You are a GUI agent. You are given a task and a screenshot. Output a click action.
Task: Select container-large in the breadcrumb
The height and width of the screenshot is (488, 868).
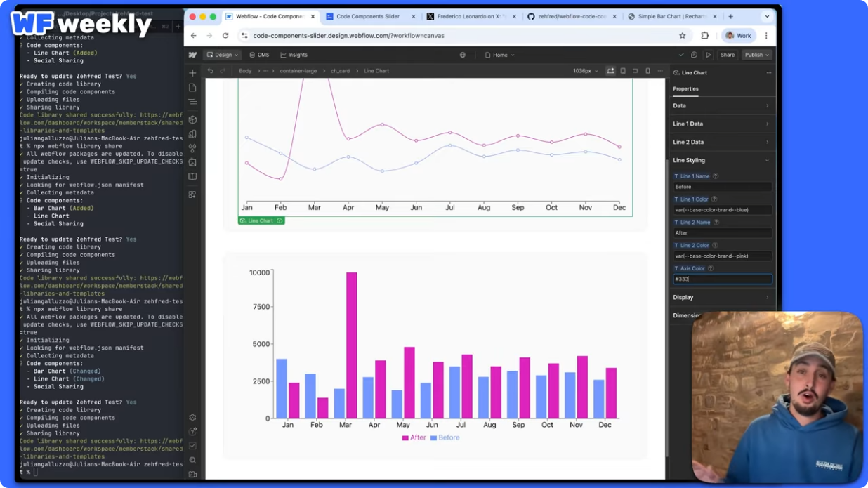click(298, 71)
